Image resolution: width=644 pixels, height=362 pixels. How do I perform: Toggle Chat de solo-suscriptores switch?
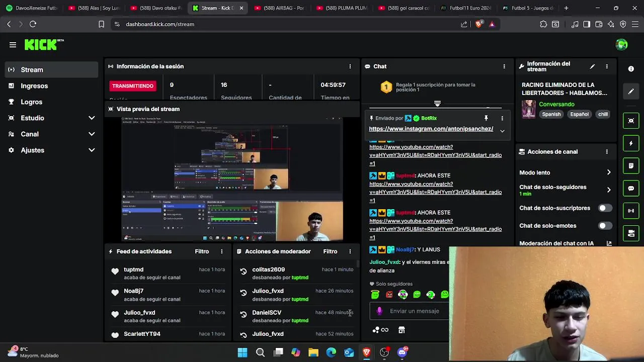[605, 208]
